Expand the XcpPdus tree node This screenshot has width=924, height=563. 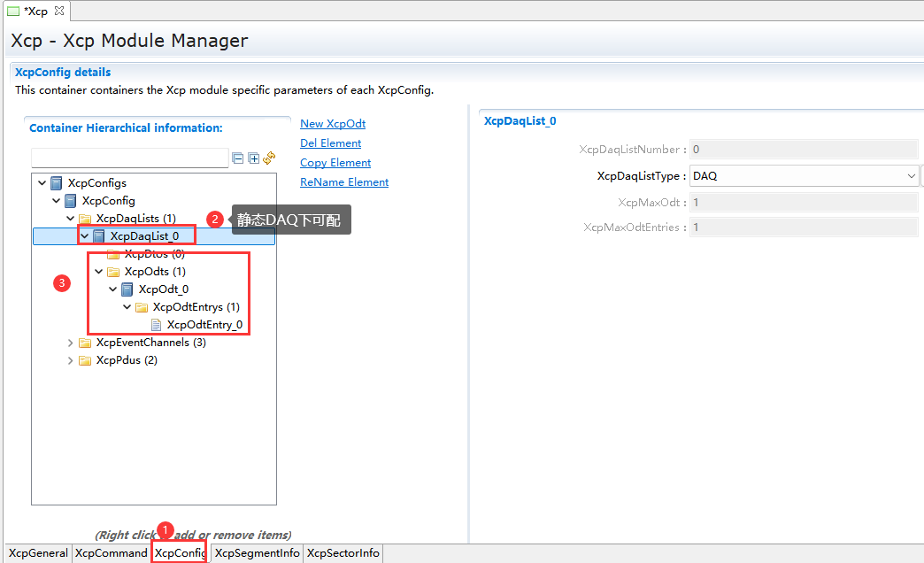pyautogui.click(x=71, y=360)
